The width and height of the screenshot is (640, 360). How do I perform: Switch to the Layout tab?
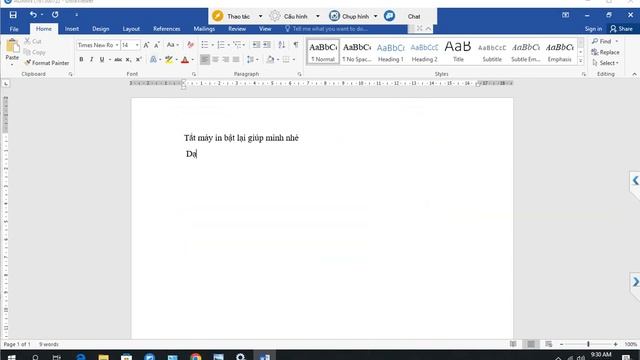pos(131,29)
